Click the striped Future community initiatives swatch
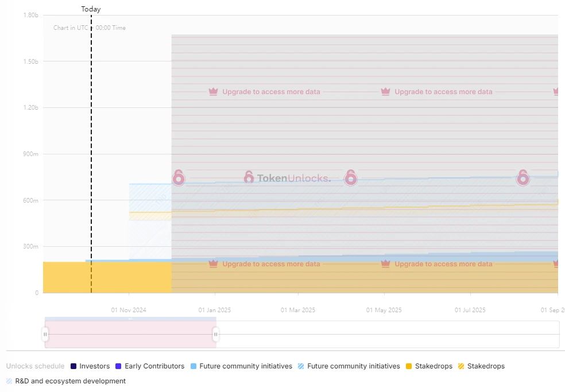The image size is (565, 392). (x=301, y=366)
